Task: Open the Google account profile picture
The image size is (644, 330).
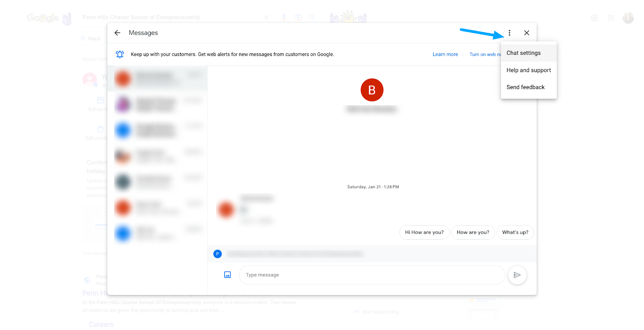Action: pyautogui.click(x=628, y=18)
